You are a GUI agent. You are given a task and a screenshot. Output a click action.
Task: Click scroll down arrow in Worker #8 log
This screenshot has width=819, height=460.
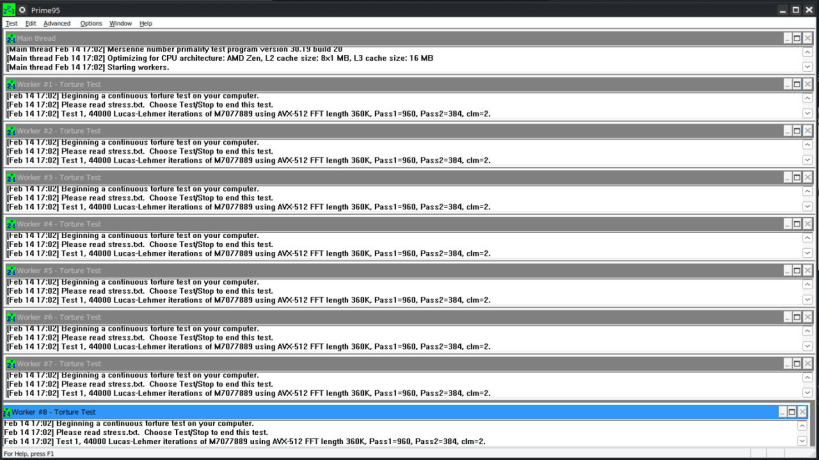(802, 441)
